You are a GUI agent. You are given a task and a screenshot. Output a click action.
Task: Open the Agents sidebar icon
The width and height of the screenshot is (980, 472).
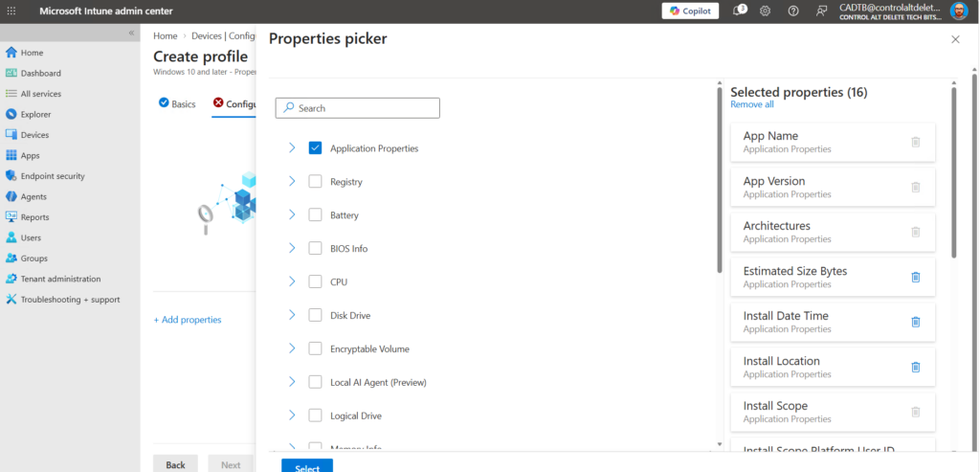point(11,196)
